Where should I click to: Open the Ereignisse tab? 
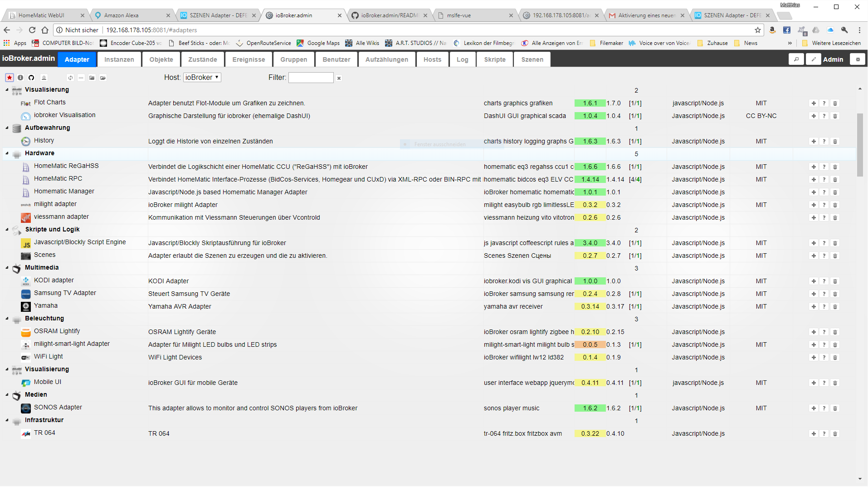point(249,59)
